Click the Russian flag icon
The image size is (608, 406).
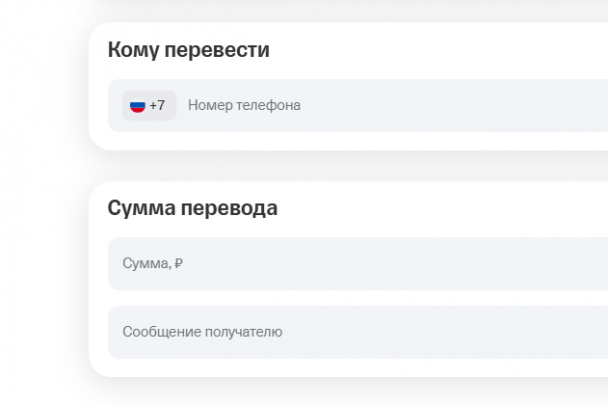click(138, 105)
